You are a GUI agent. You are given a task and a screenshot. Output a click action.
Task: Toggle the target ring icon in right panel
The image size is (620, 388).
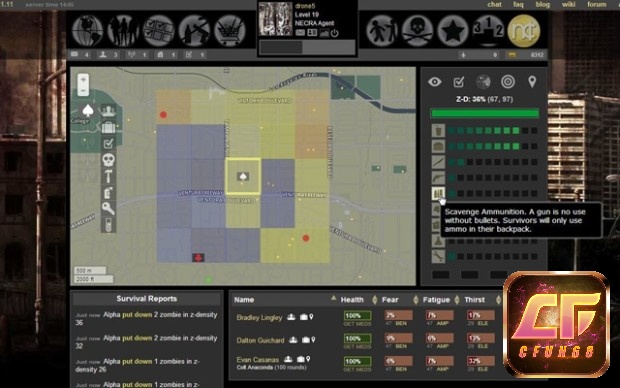[508, 82]
